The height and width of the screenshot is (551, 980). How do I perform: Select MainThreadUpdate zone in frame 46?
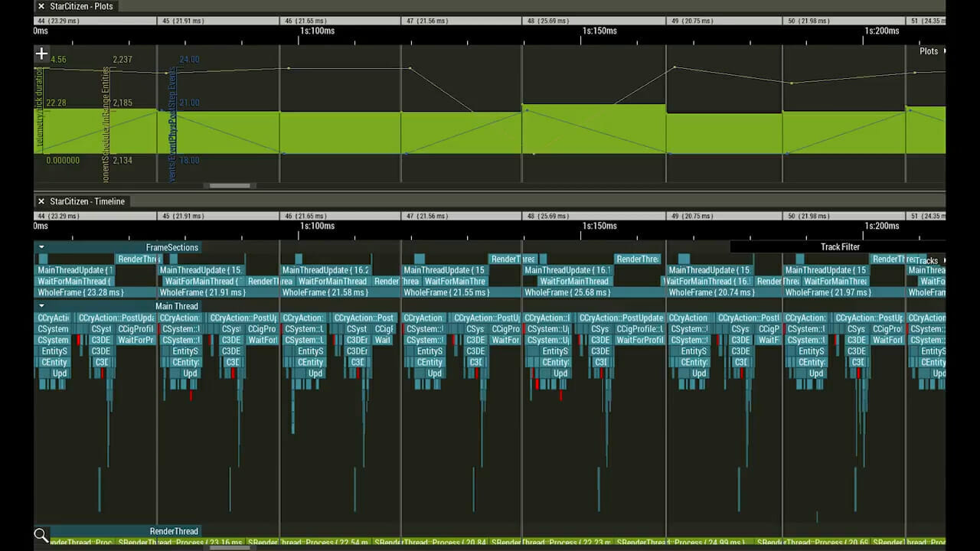[326, 270]
